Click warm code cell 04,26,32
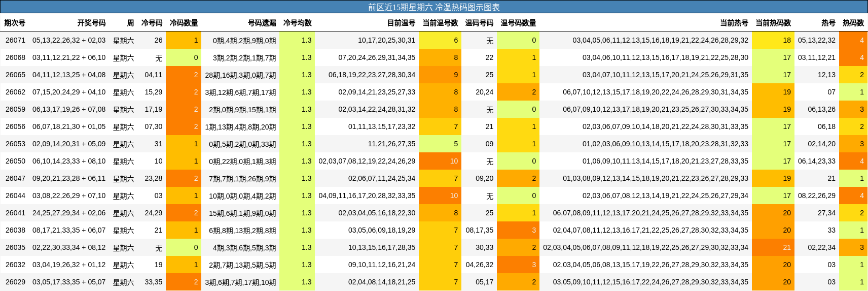This screenshot has height=291, width=868. [479, 265]
